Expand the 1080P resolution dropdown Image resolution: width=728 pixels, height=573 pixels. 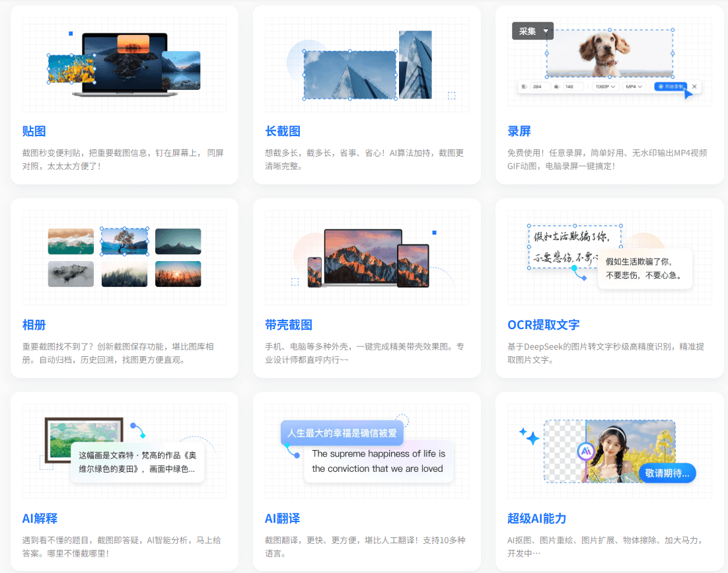[x=604, y=87]
